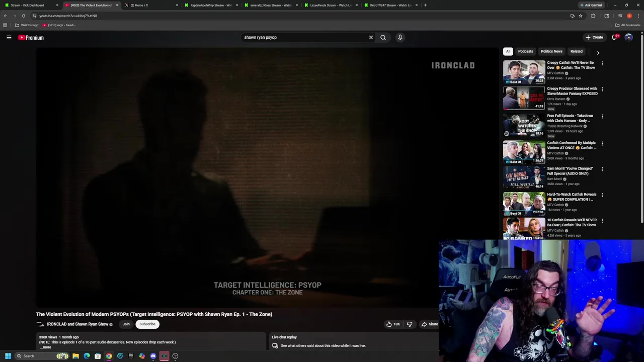Open the YouTube guide hamburger menu
The image size is (644, 362).
pos(9,37)
